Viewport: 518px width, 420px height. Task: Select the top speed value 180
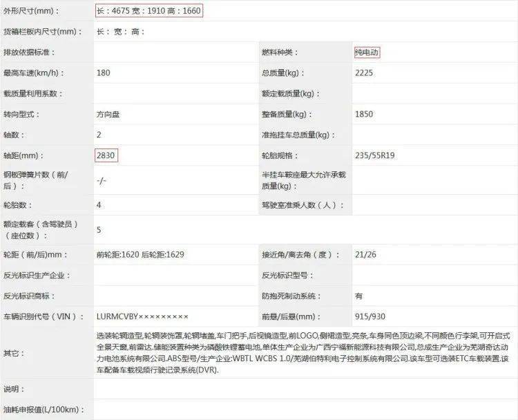point(104,73)
